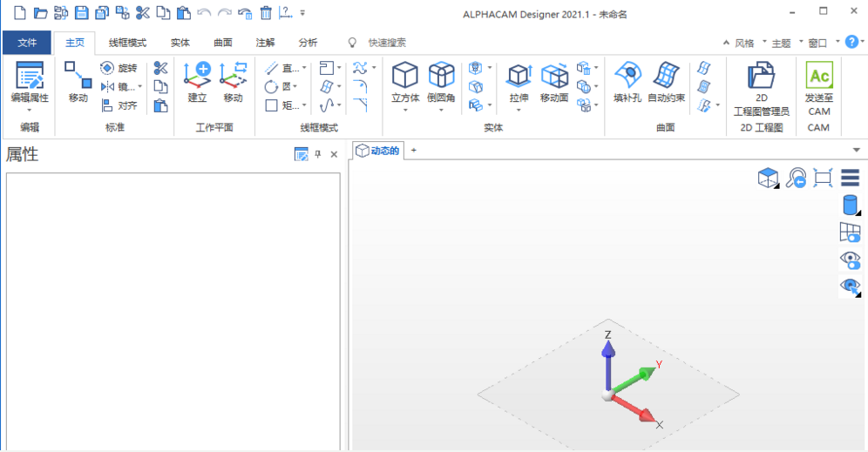Click the Copy icon in 标准 group
This screenshot has width=868, height=452.
160,87
